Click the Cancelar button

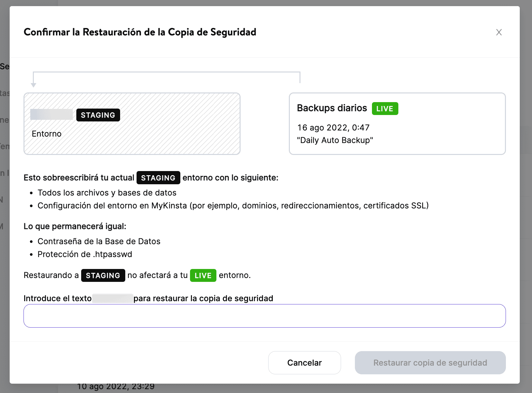[304, 363]
